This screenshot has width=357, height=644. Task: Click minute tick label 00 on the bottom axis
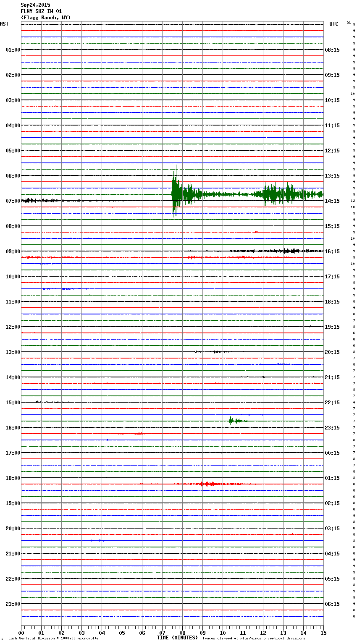21,633
